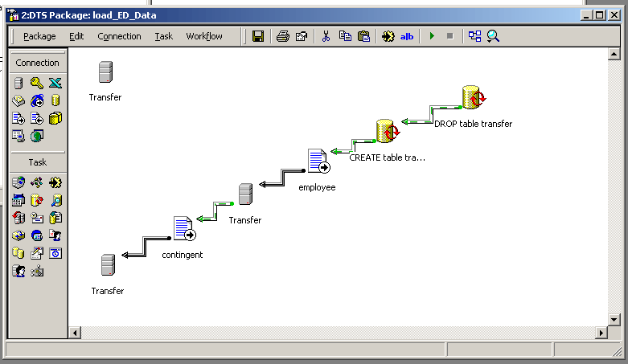
Task: Copy the selected object in the toolbar
Action: pos(345,36)
